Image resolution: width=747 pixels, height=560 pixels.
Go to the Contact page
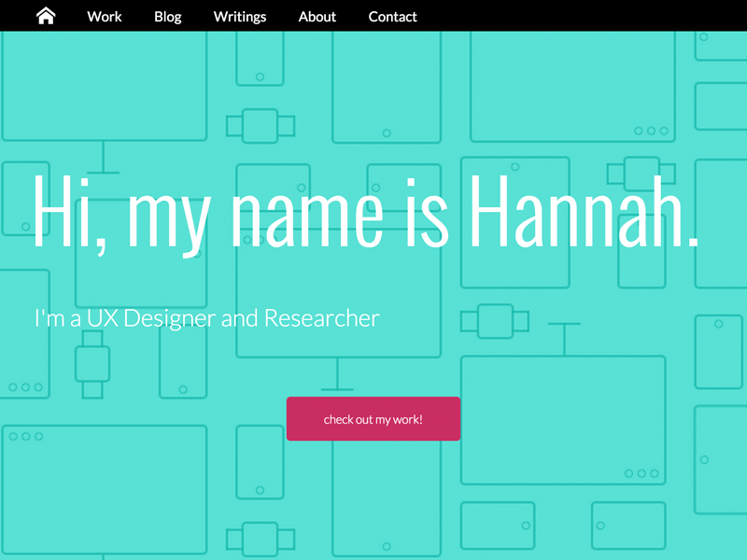point(392,16)
